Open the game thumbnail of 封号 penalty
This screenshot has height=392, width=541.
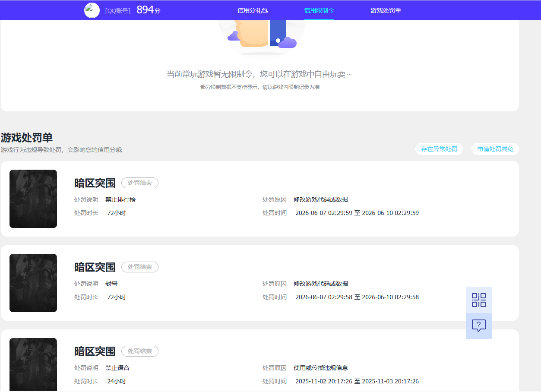coord(33,283)
